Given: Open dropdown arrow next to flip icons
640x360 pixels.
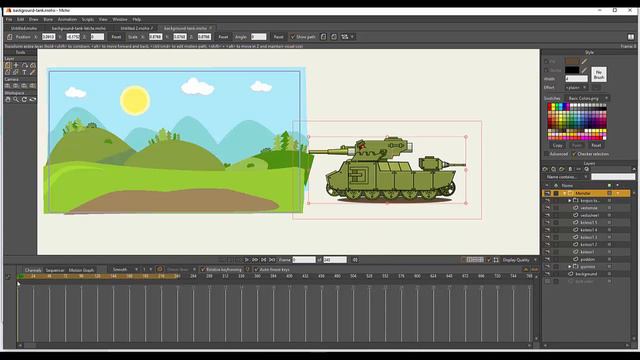Looking at the screenshot, I should click(x=352, y=37).
